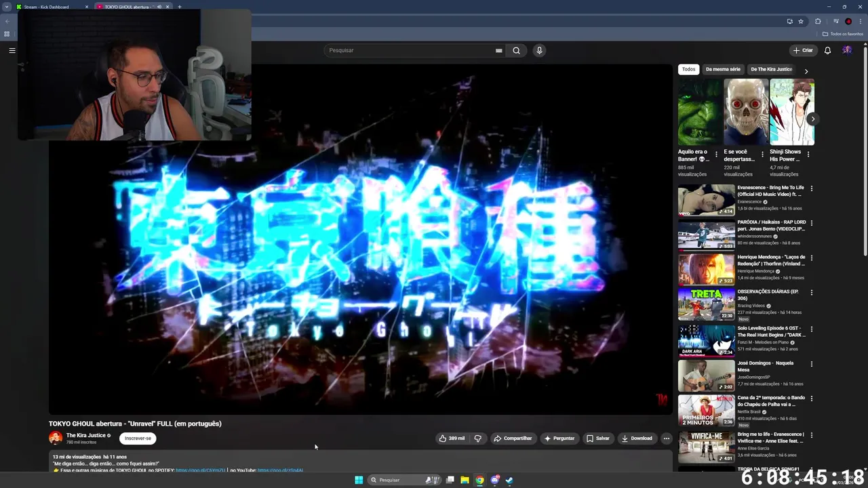
Task: Open the Shinji Shows His Power short thumbnail
Action: (791, 112)
